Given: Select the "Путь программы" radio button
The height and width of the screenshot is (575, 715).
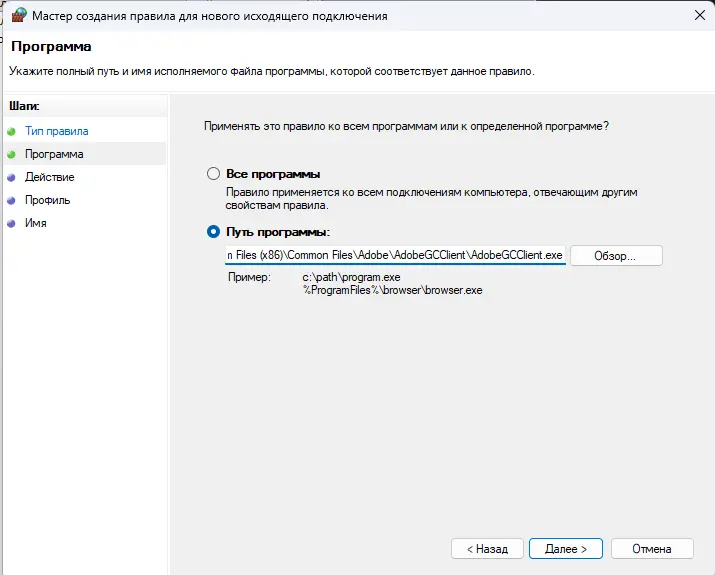Looking at the screenshot, I should (213, 231).
